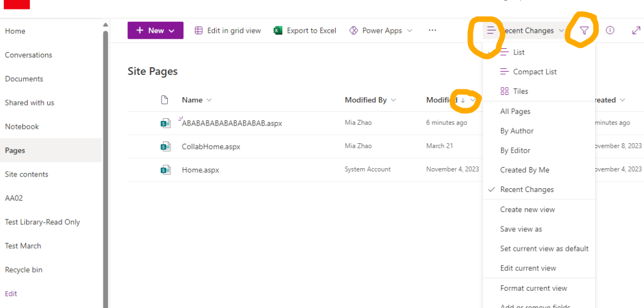Open CollabHome.aspx page
Viewport: 644px width, 308px height.
click(x=211, y=147)
